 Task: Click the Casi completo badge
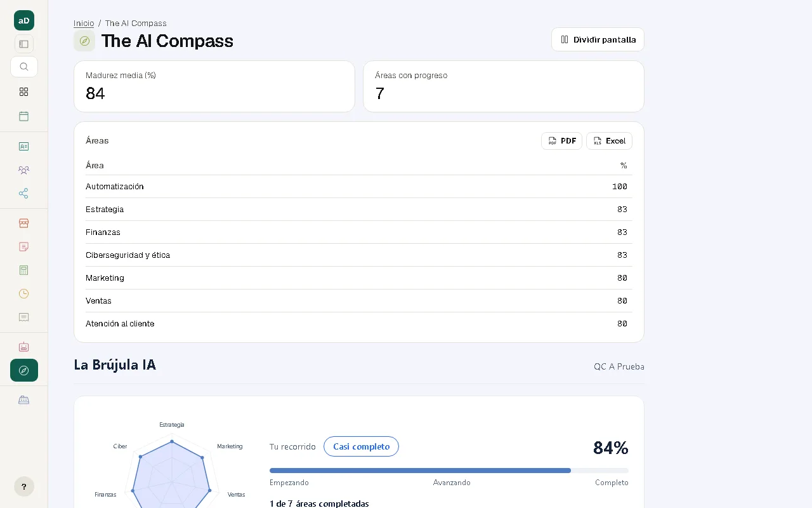pos(361,446)
